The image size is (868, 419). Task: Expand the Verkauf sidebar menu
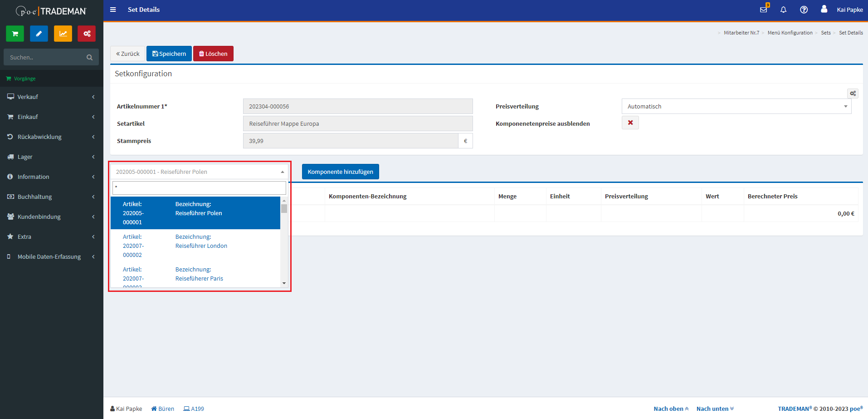(x=51, y=97)
